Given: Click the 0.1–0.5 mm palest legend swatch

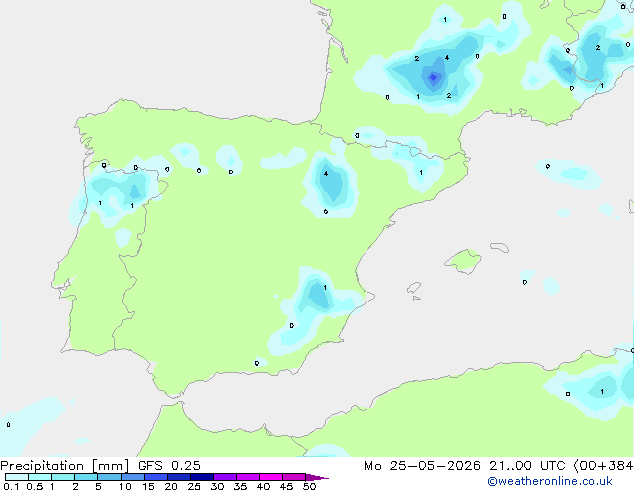Looking at the screenshot, I should coord(17,477).
